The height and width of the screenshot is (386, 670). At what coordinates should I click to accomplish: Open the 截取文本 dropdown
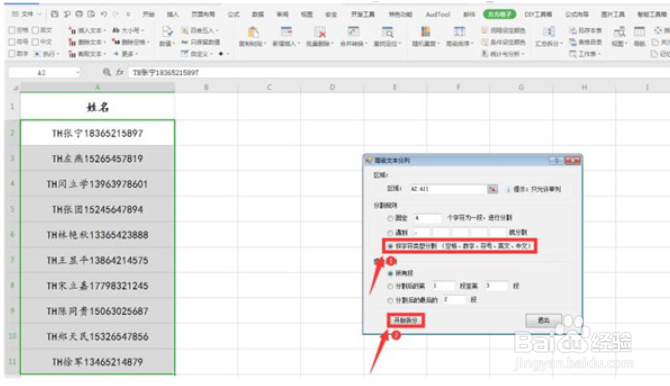[x=88, y=54]
